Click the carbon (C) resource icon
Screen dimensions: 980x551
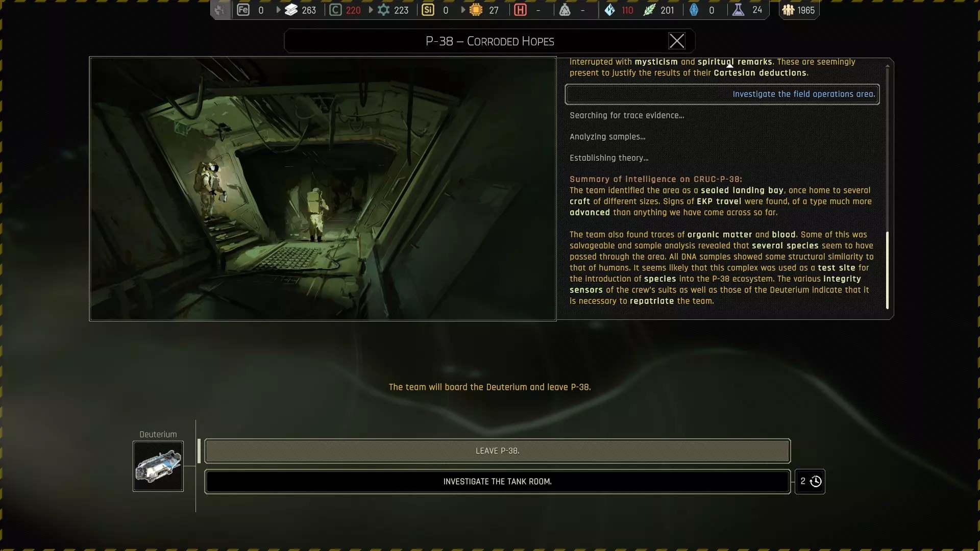[335, 10]
